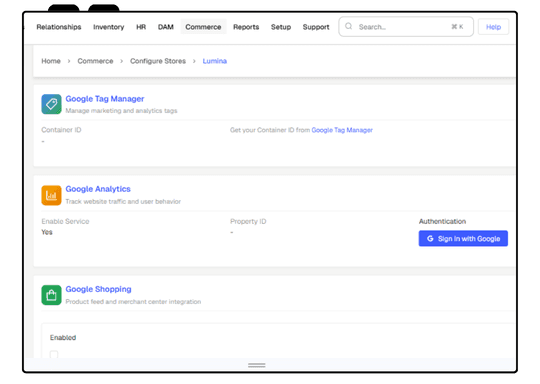Click Sign in with Google button
Image resolution: width=540 pixels, height=384 pixels.
point(463,238)
